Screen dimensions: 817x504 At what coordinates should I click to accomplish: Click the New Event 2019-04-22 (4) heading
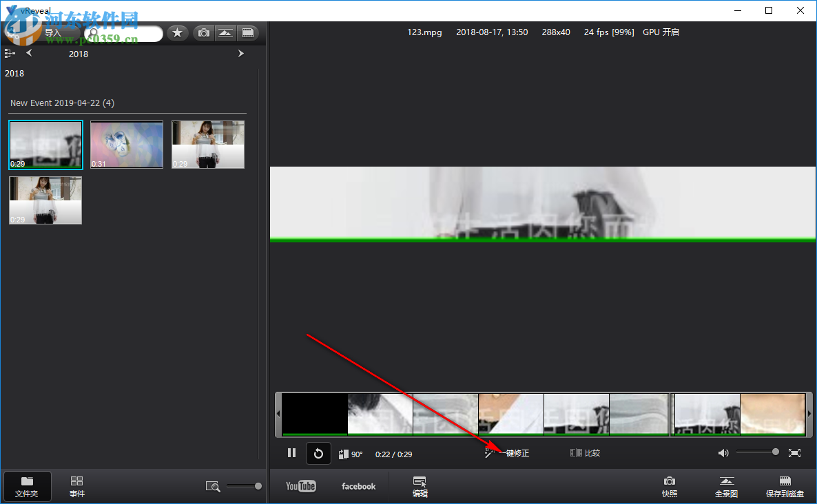(62, 103)
